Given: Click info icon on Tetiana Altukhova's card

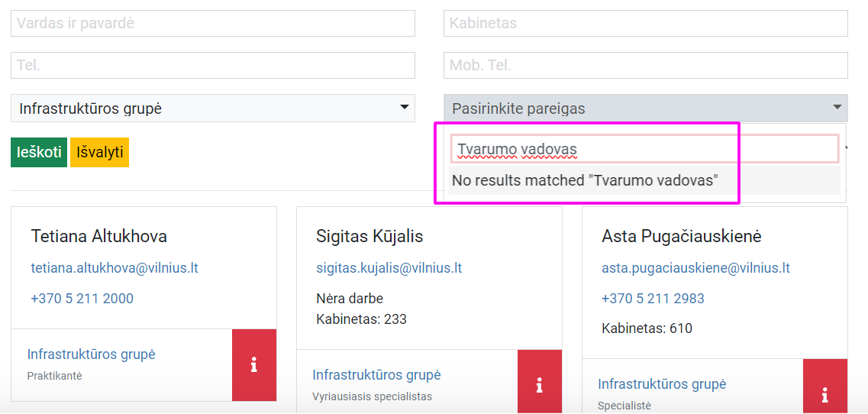Looking at the screenshot, I should 253,365.
